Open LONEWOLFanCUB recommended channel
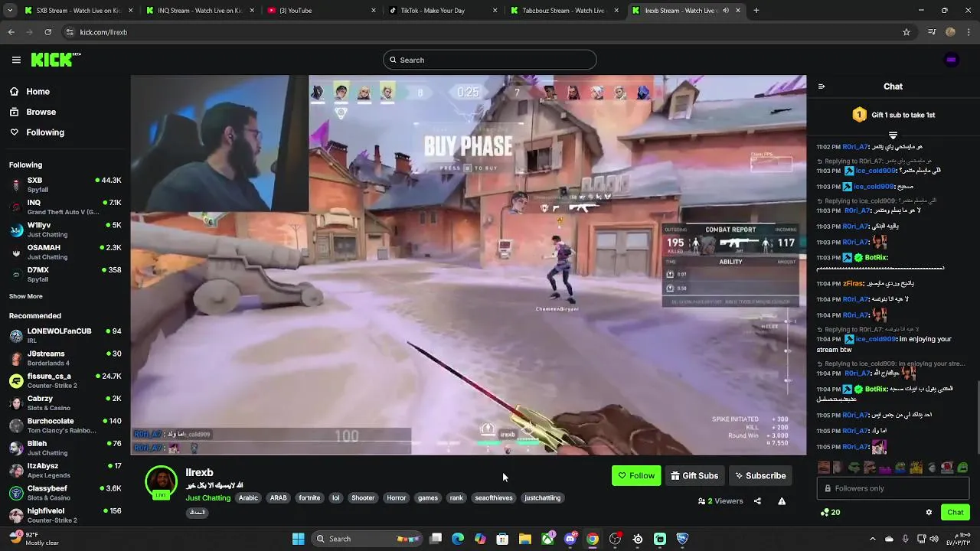This screenshot has width=980, height=551. (65, 335)
